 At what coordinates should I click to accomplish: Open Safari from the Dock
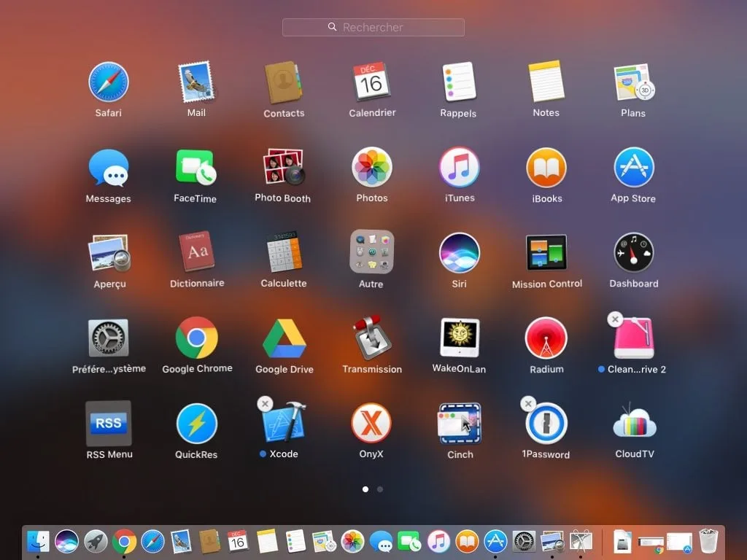(153, 542)
